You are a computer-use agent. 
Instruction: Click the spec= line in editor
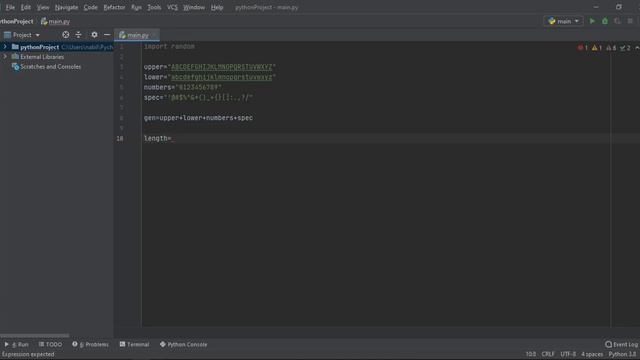[x=198, y=98]
